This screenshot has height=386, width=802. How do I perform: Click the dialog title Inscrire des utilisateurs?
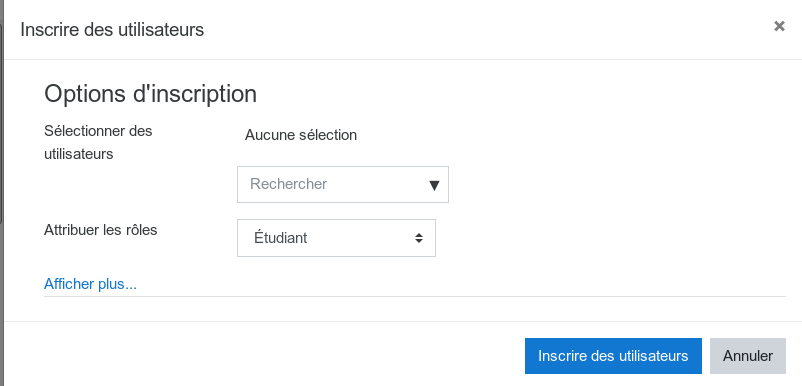[112, 30]
